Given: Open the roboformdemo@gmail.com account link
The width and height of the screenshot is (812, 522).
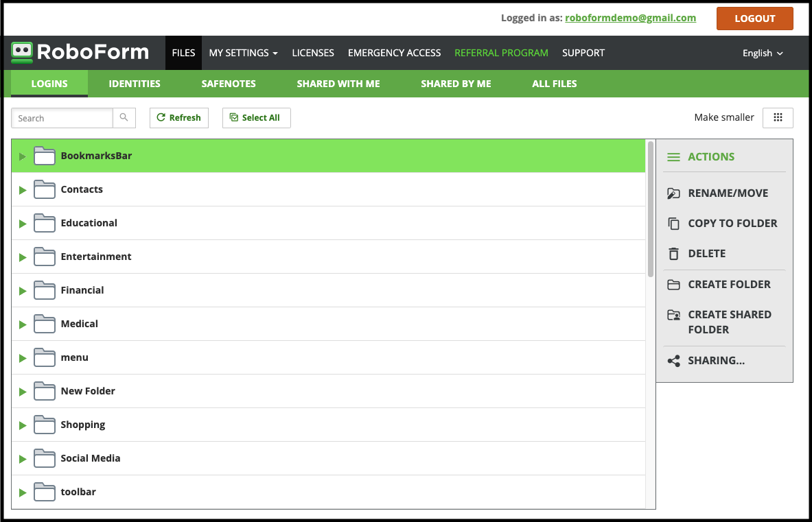Looking at the screenshot, I should coord(630,18).
